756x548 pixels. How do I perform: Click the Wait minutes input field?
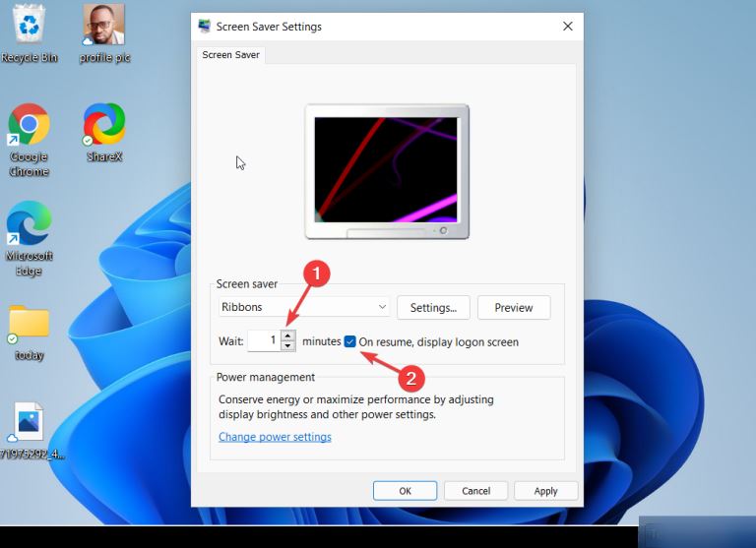(x=264, y=340)
